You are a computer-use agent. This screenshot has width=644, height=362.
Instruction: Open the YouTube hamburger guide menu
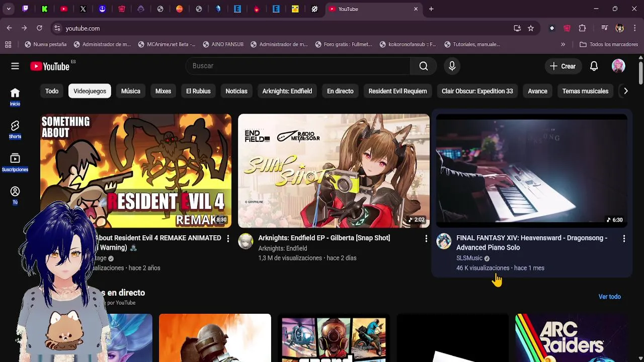(x=15, y=66)
